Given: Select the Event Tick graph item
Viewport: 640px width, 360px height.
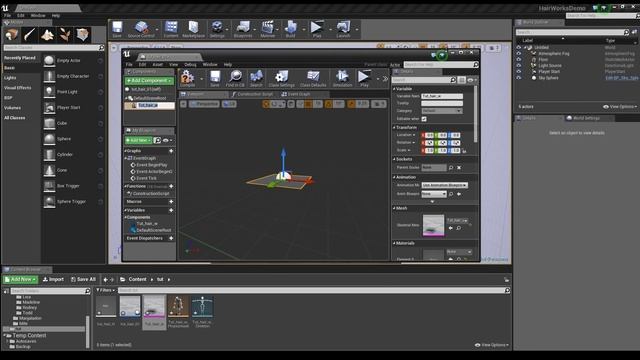Looking at the screenshot, I should pos(146,178).
